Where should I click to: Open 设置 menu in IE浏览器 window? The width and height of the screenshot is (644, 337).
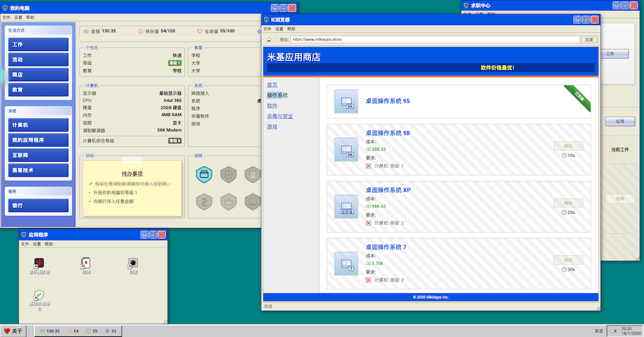[x=279, y=29]
